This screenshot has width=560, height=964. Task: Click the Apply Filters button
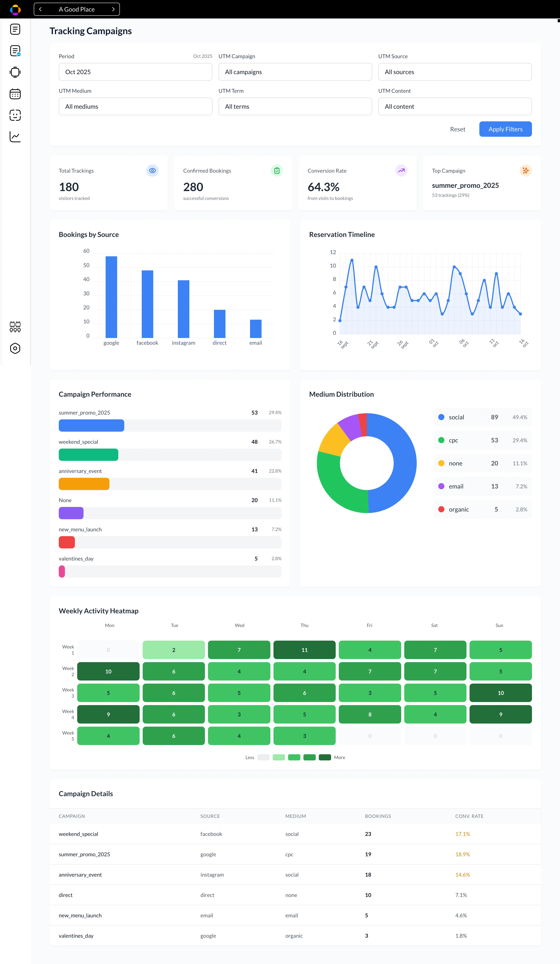[505, 129]
